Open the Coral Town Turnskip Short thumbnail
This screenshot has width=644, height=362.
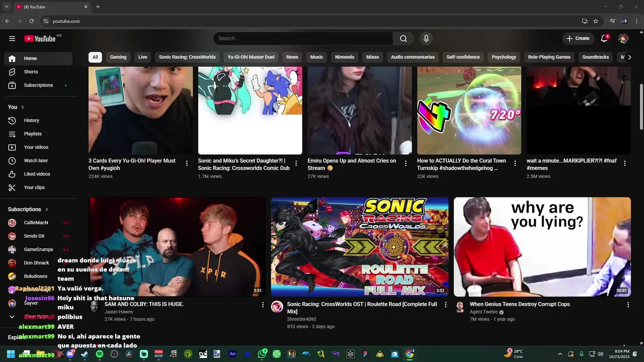pos(469,111)
